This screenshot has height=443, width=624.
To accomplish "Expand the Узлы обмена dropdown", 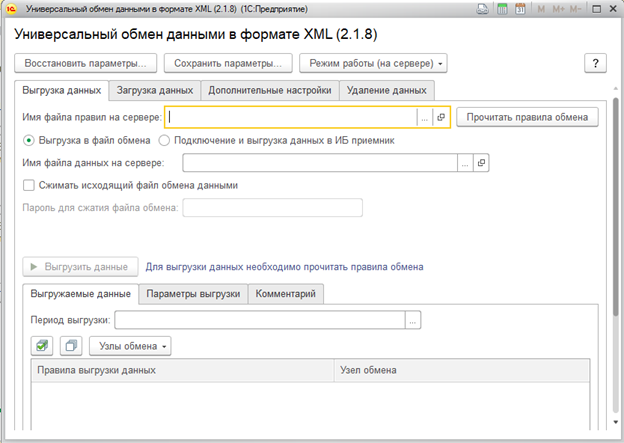I will coord(131,346).
